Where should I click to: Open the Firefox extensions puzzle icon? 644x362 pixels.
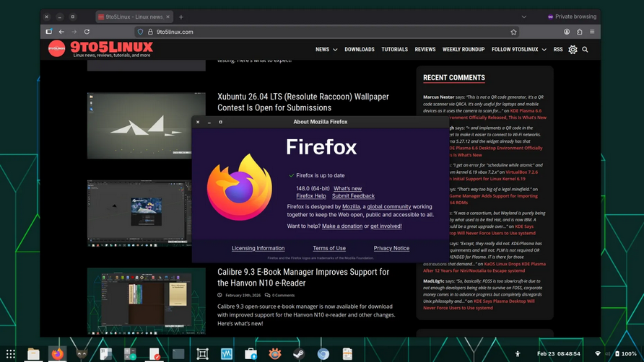(579, 32)
